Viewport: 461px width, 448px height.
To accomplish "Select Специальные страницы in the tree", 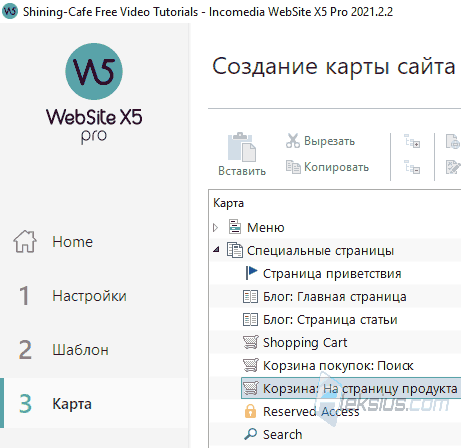I will [x=320, y=251].
